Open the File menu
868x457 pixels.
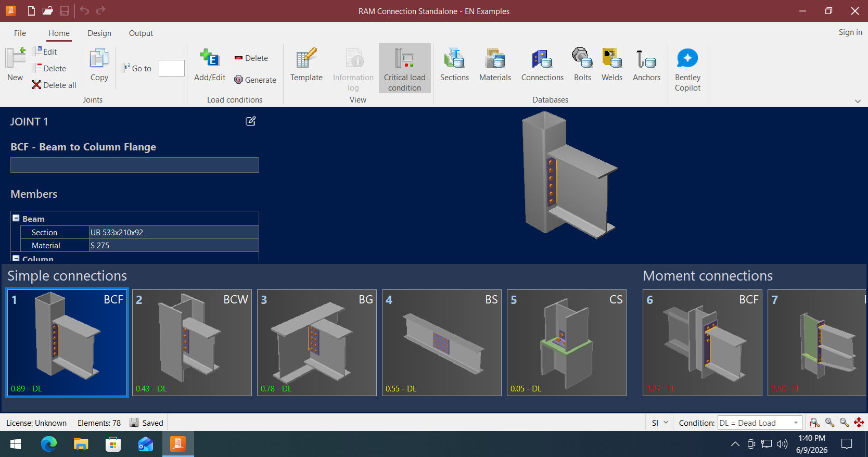pyautogui.click(x=20, y=33)
